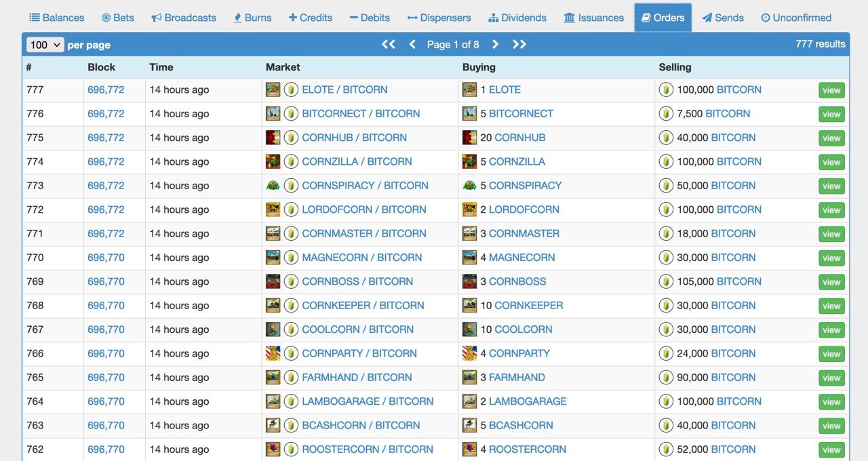View order 763 details

click(831, 426)
